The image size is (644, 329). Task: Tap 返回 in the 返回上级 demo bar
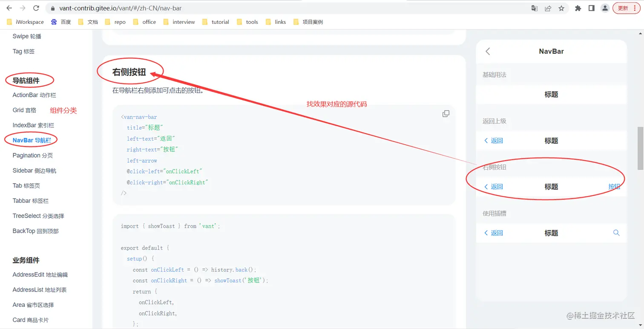point(494,141)
